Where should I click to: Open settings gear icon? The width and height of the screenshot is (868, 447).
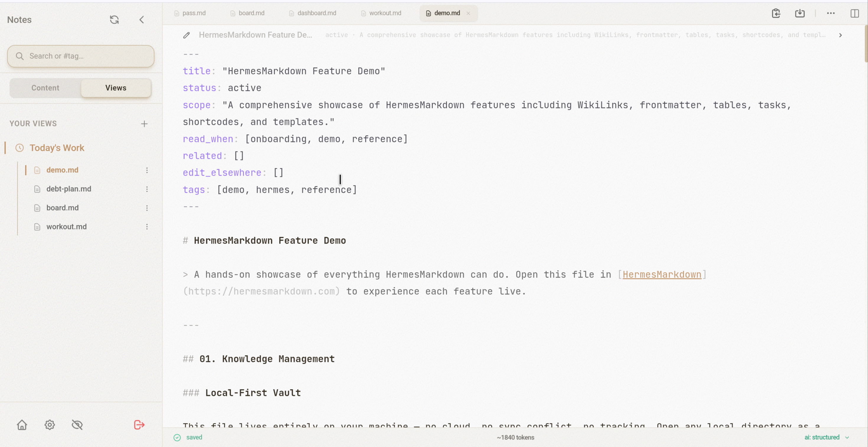[x=50, y=425]
